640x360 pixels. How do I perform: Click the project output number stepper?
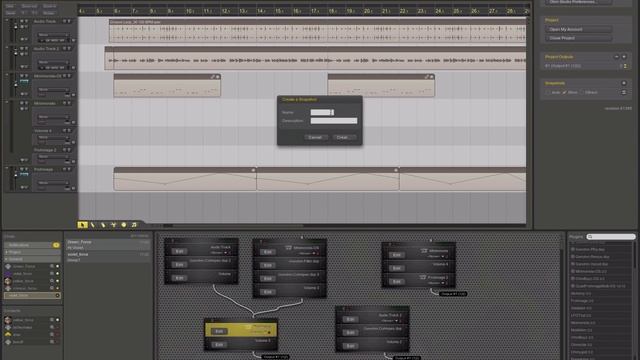point(625,66)
